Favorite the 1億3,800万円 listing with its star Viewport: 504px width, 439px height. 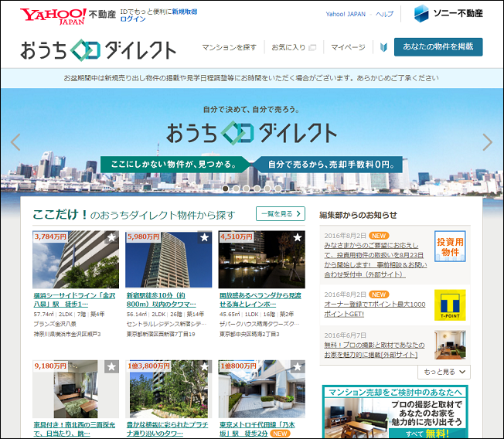point(204,366)
